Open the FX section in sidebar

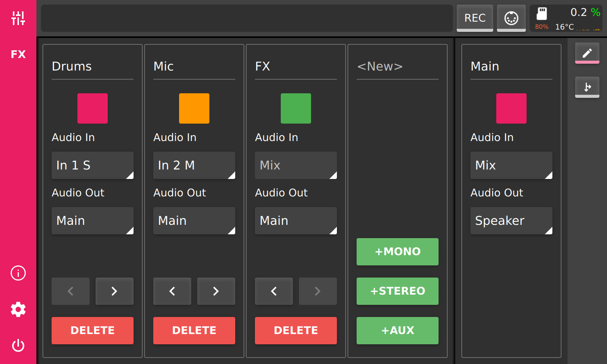[x=18, y=54]
